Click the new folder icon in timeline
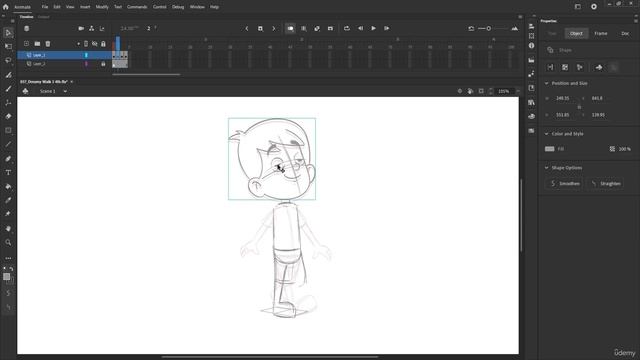Screen dimensions: 640x360 pyautogui.click(x=37, y=44)
